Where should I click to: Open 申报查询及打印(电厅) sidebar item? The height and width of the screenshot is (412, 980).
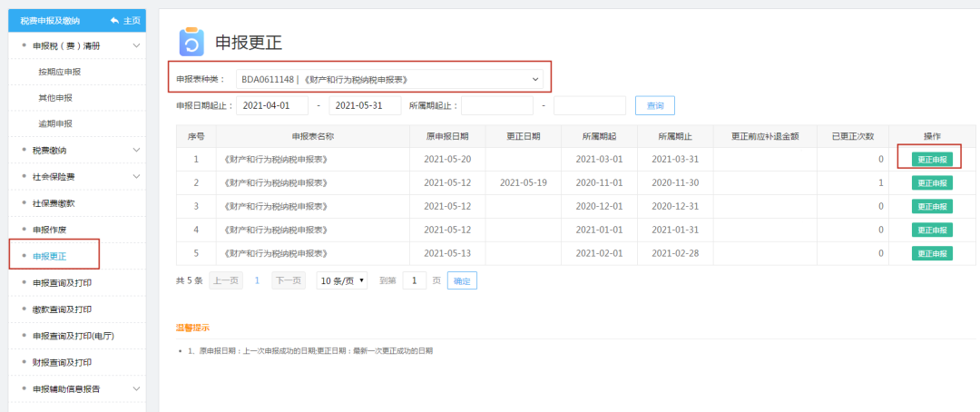73,336
